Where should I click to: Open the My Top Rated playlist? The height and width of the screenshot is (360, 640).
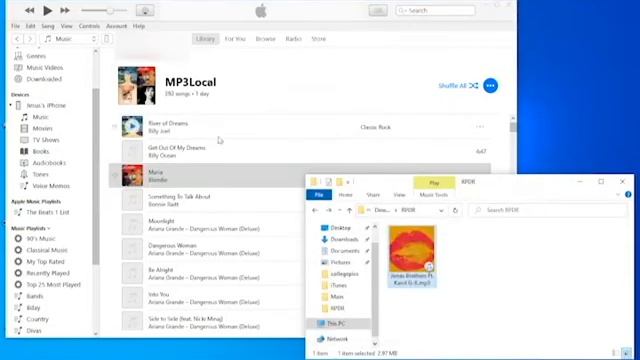45,262
